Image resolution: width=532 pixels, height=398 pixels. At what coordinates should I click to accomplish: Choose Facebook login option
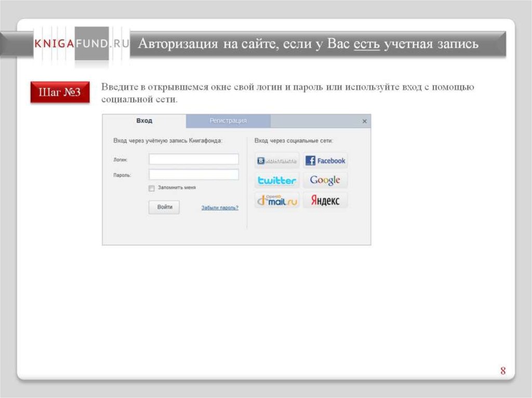(x=326, y=161)
